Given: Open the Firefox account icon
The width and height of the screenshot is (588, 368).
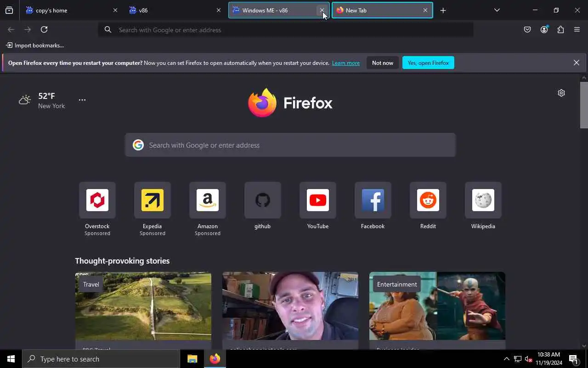Looking at the screenshot, I should tap(544, 29).
